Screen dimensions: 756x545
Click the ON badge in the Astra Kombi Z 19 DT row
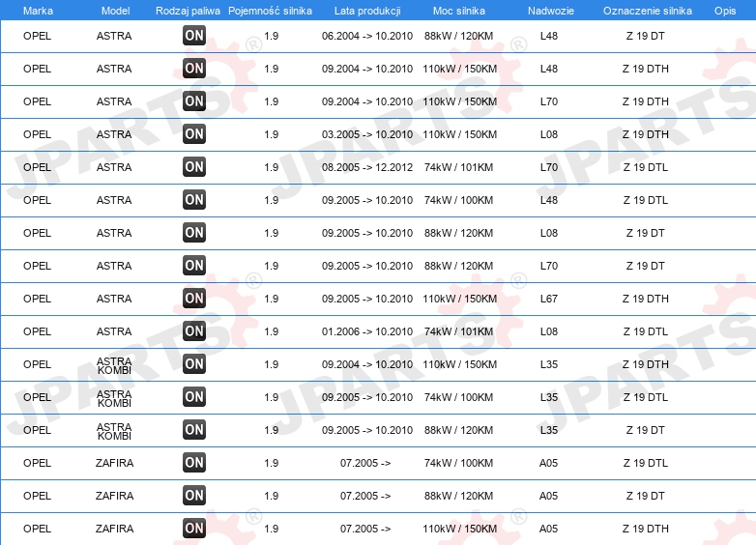click(194, 430)
